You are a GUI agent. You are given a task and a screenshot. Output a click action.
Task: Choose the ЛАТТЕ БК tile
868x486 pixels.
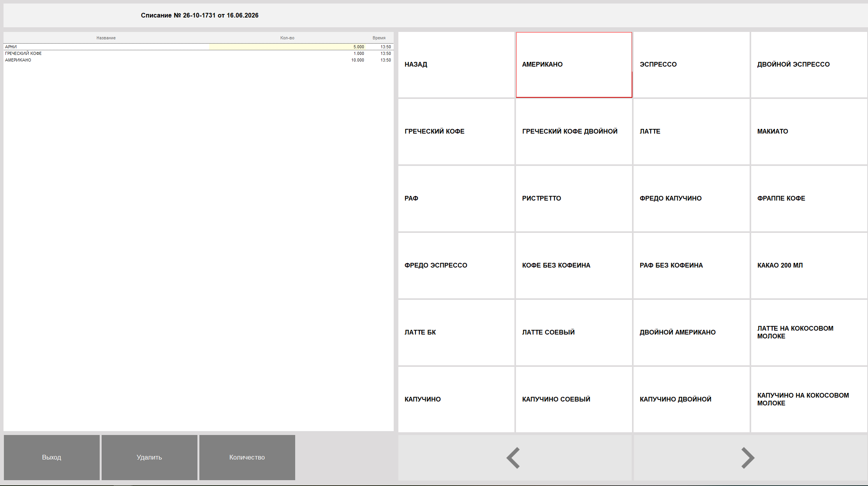456,333
